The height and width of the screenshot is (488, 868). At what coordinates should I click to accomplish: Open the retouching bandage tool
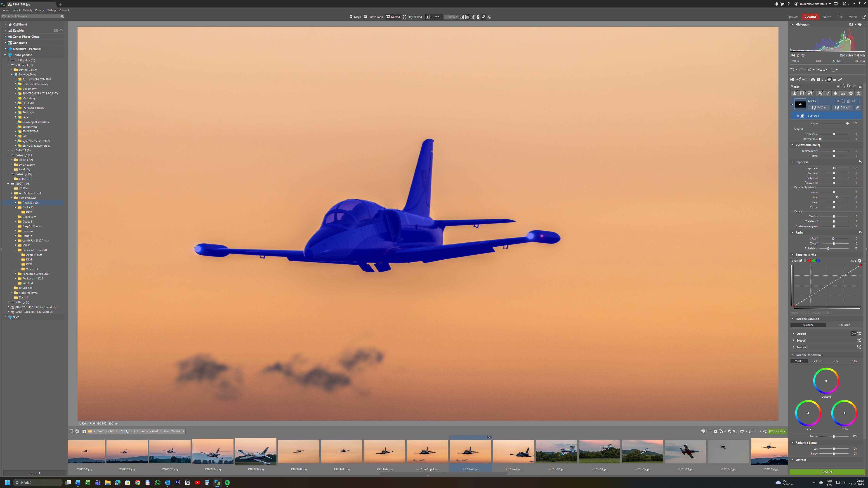click(x=840, y=80)
